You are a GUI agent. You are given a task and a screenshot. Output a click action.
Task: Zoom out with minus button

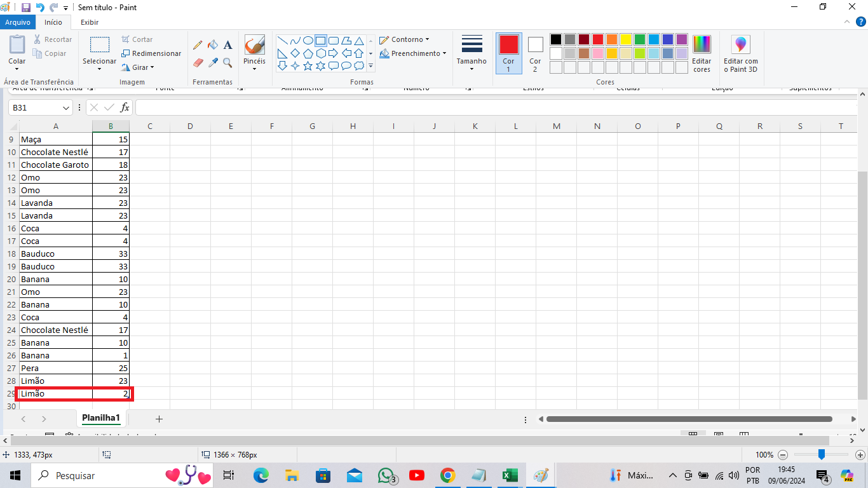point(783,455)
